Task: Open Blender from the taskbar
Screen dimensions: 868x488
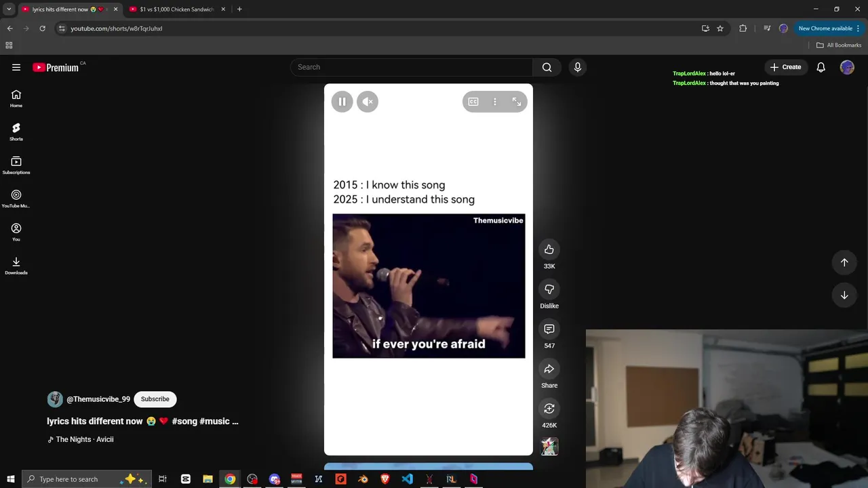Action: [x=363, y=479]
